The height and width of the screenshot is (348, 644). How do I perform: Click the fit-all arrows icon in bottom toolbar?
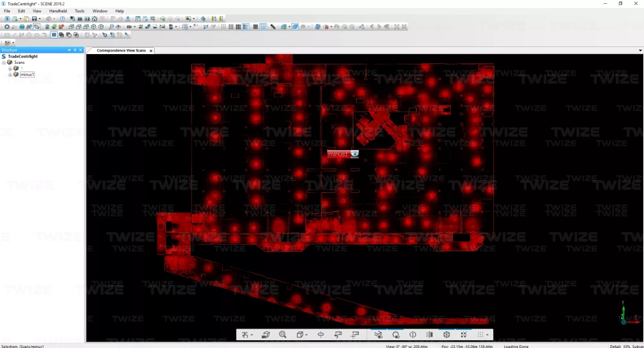pos(463,334)
